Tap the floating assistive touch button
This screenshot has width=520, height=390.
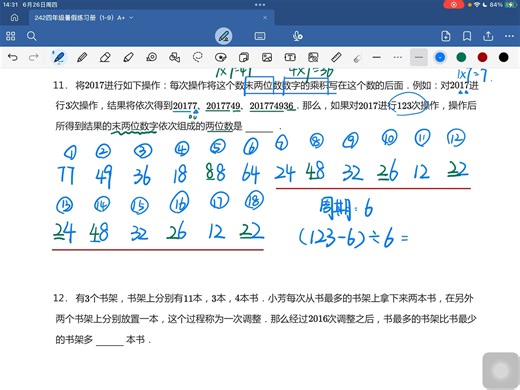point(501,370)
